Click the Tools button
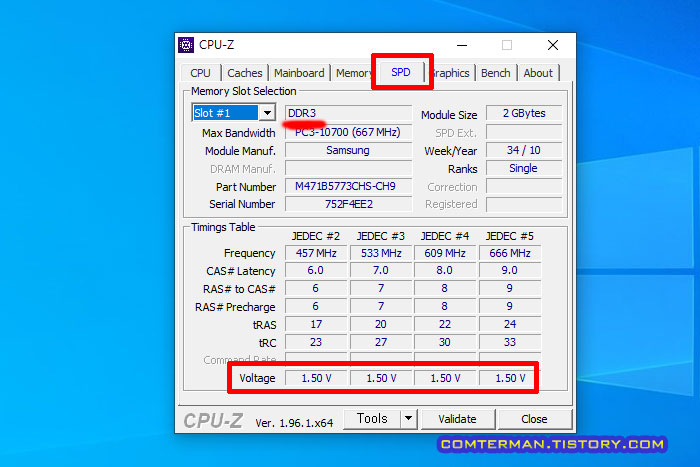 click(372, 418)
